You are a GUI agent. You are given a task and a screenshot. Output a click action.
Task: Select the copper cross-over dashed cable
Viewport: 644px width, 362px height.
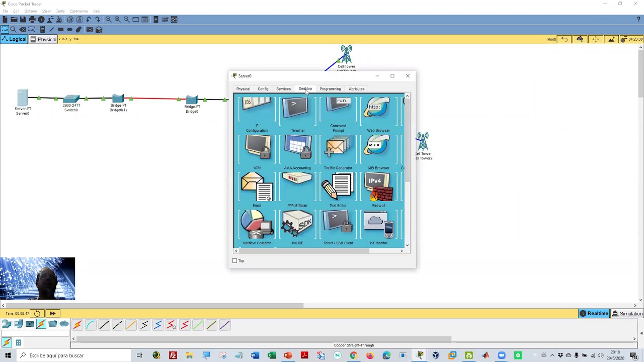click(x=117, y=325)
